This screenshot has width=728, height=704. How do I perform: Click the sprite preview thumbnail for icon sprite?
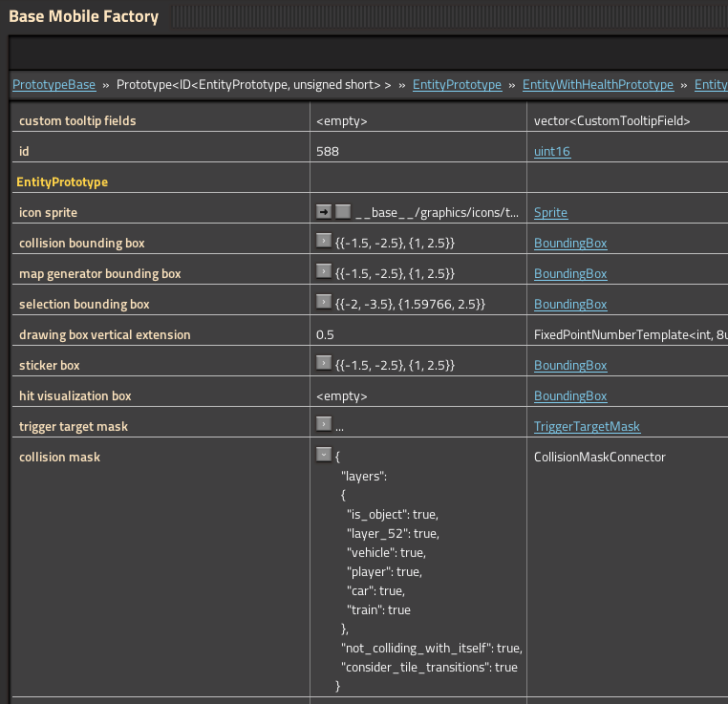point(343,212)
